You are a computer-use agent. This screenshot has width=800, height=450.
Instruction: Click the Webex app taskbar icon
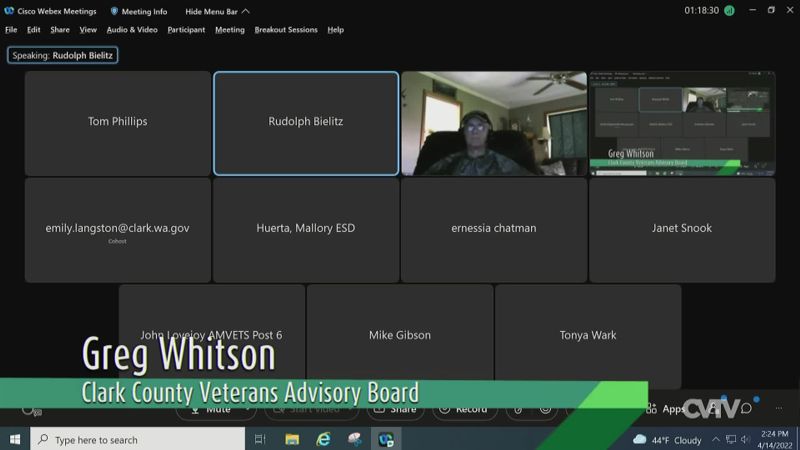click(x=386, y=439)
